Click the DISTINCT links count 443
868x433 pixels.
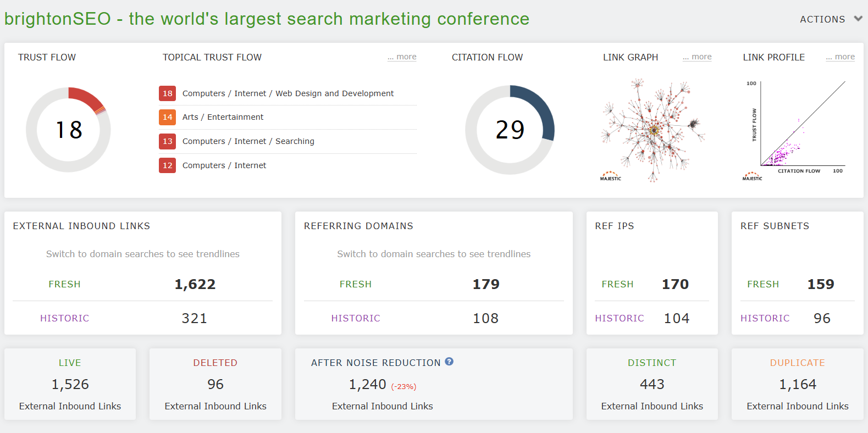pos(652,384)
